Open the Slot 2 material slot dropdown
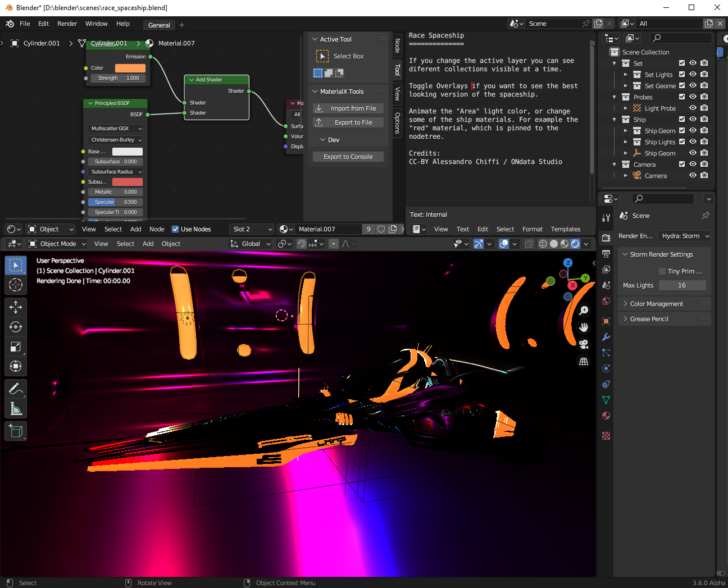The width and height of the screenshot is (728, 588). tap(252, 229)
